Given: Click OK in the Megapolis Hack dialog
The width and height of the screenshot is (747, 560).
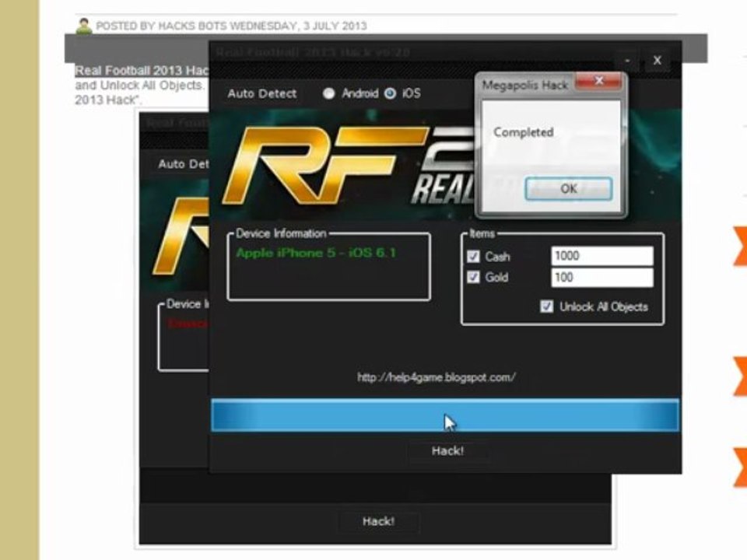Looking at the screenshot, I should click(568, 188).
